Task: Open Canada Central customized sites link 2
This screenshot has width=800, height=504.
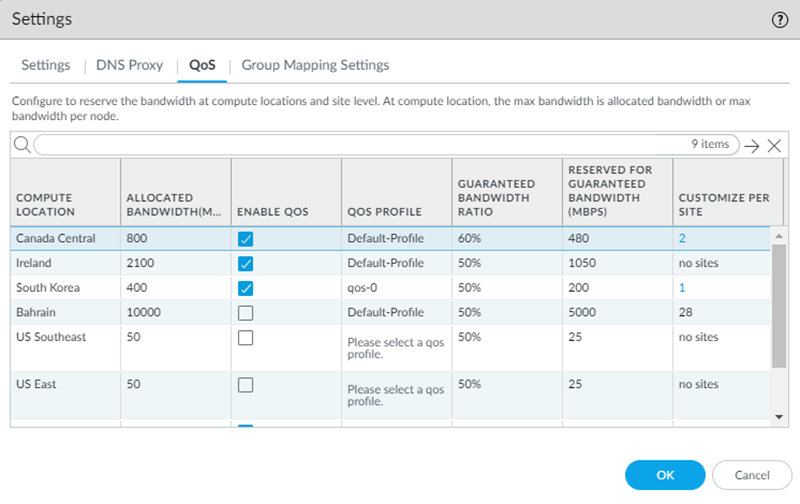Action: 681,239
